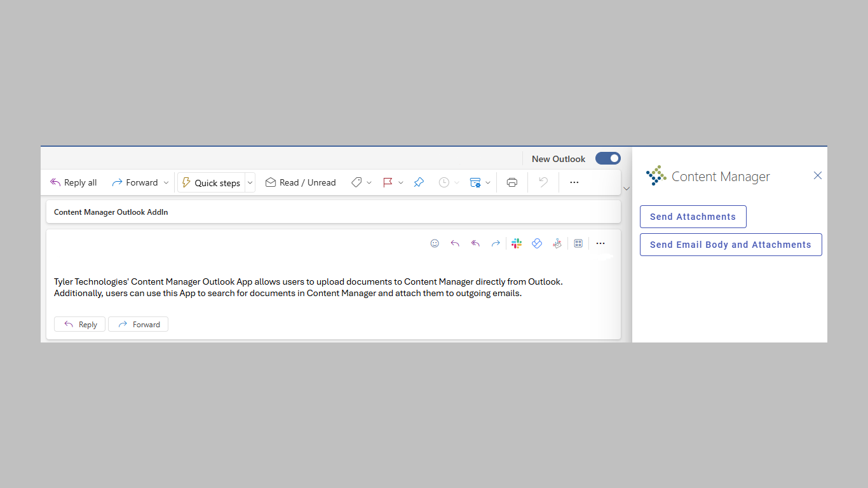Expand the flag options dropdown chevron
The height and width of the screenshot is (488, 868).
coord(401,182)
